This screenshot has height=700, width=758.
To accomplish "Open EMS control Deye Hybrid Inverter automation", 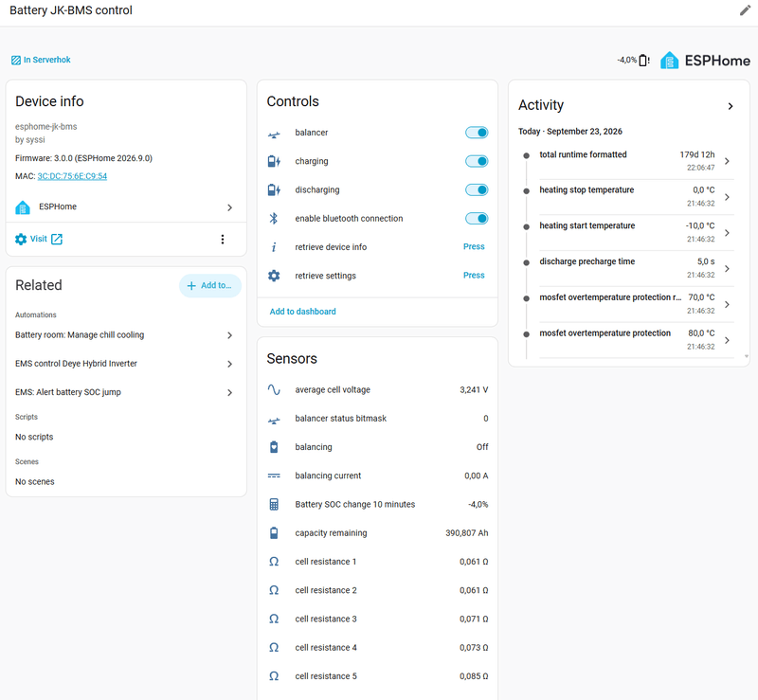I will click(x=124, y=364).
